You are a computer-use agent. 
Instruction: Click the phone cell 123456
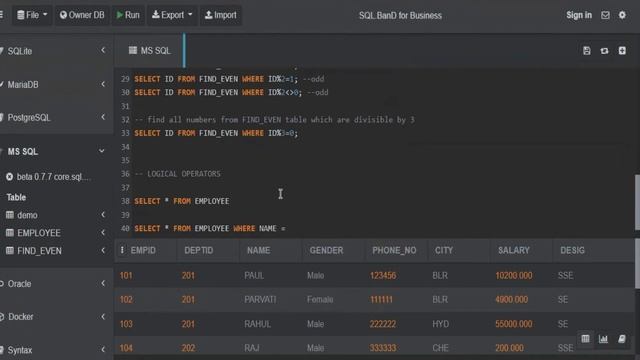coord(383,276)
